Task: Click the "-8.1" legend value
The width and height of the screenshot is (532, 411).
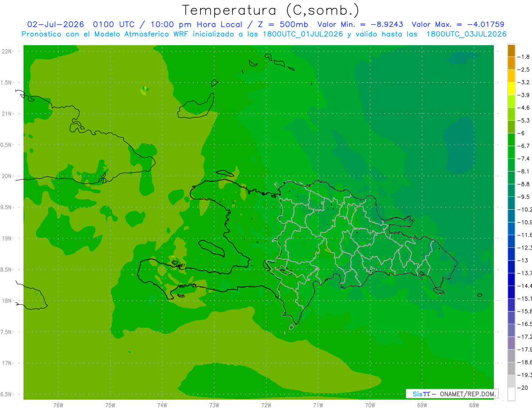Action: (524, 171)
